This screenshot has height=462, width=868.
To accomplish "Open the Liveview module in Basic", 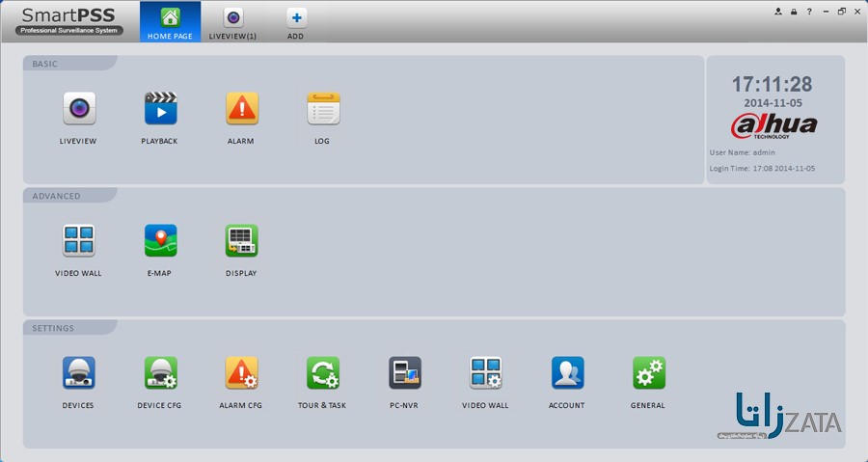I will point(79,109).
